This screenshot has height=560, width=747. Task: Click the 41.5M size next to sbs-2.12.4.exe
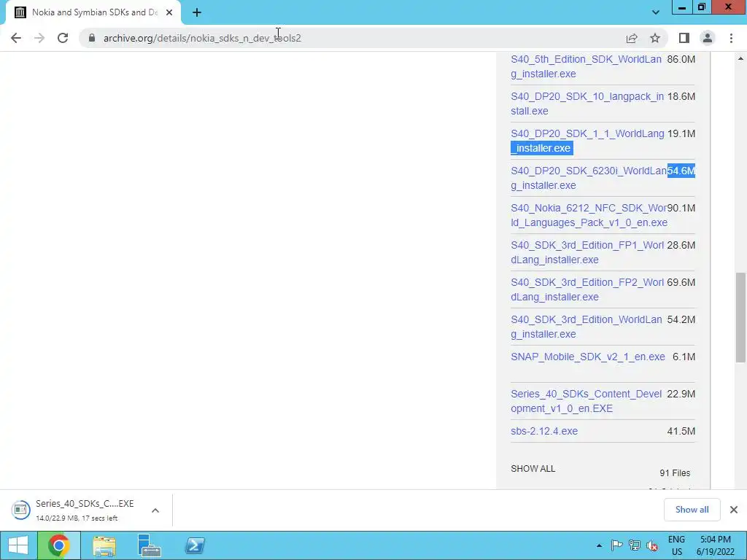pos(681,431)
